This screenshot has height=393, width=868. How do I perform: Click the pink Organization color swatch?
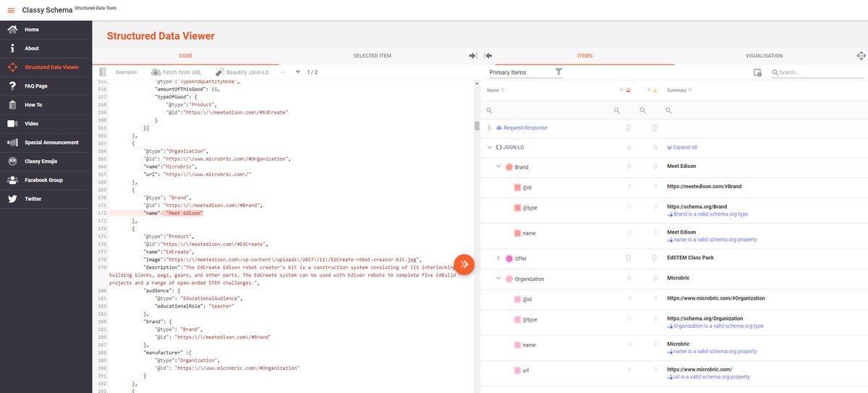pos(509,279)
